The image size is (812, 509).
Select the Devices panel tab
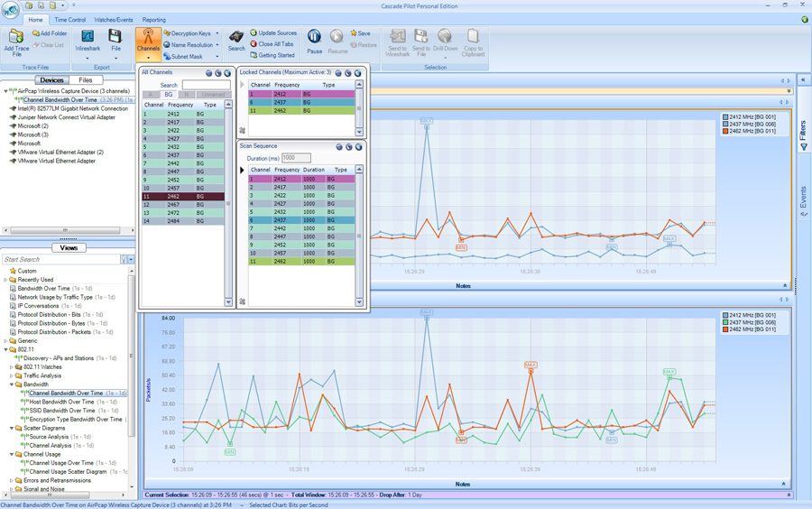[x=51, y=80]
